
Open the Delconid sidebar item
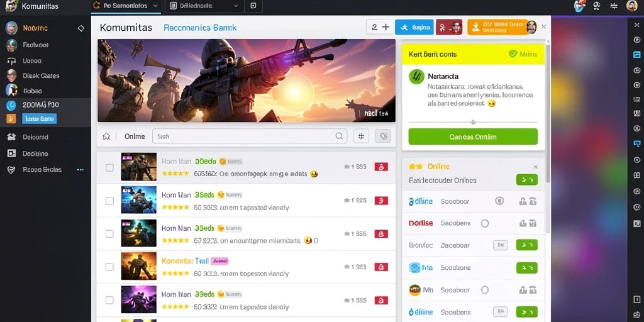(x=35, y=137)
